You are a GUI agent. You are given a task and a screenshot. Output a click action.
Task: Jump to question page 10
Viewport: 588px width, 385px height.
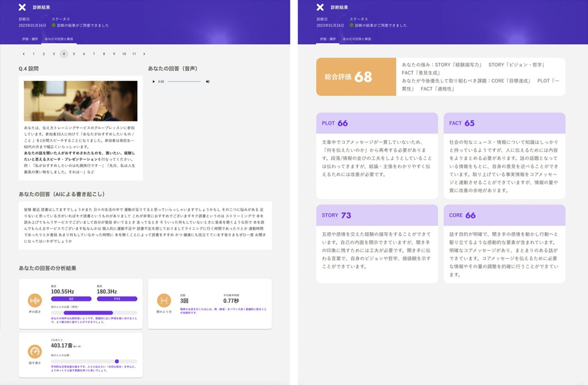coord(124,54)
